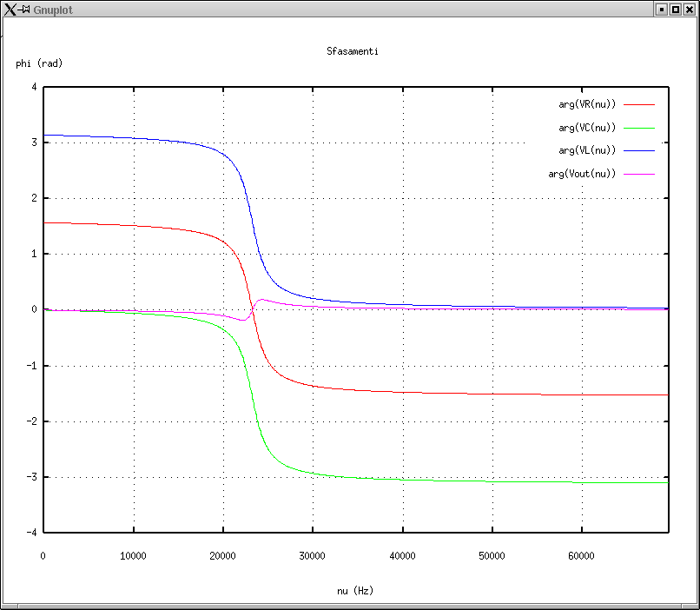This screenshot has width=700, height=610.
Task: Click red line sample next to arg(VR(nu))
Action: pos(638,104)
